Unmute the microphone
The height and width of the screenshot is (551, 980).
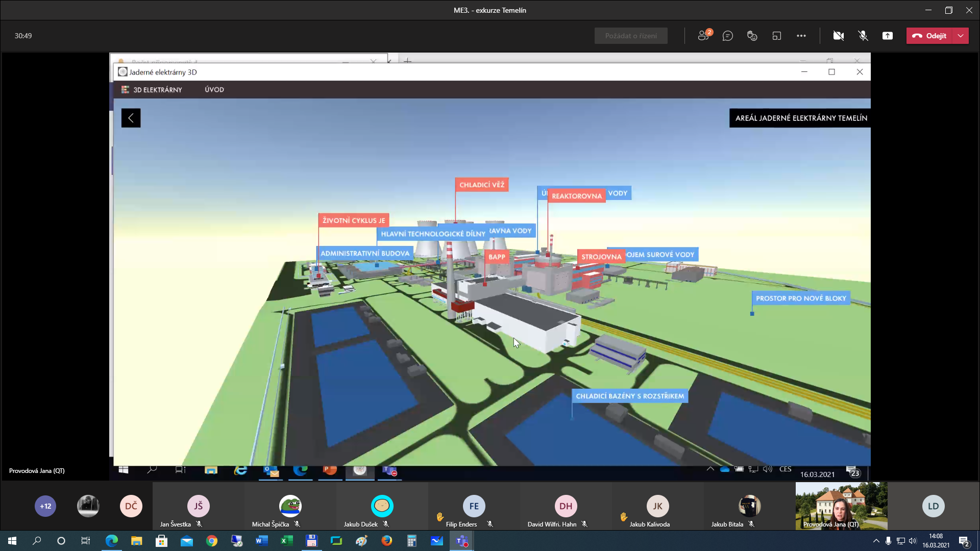click(863, 36)
